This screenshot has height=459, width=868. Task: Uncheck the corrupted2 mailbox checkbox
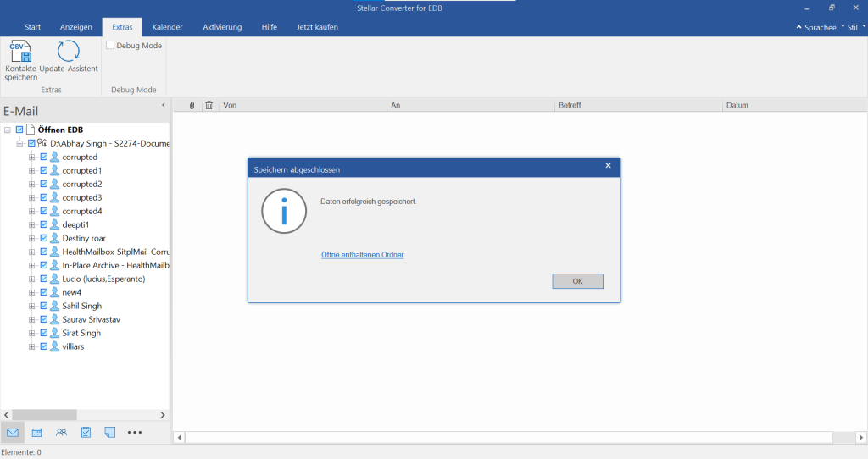(44, 184)
